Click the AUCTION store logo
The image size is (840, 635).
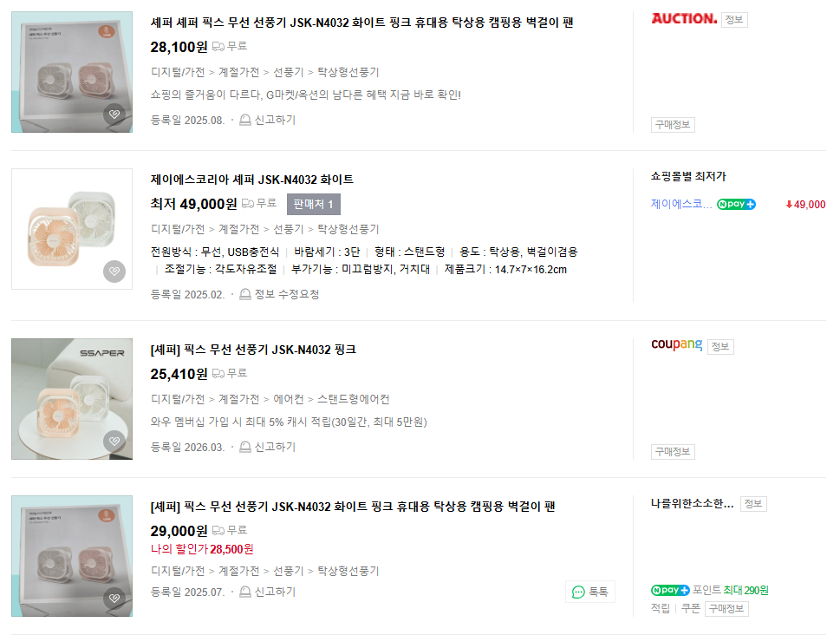(x=684, y=18)
